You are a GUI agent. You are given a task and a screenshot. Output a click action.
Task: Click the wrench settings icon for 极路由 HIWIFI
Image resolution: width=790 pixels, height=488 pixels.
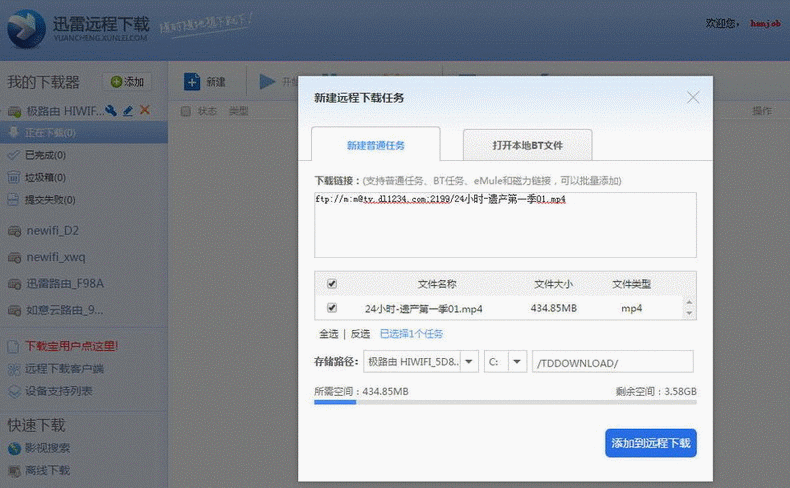point(111,110)
